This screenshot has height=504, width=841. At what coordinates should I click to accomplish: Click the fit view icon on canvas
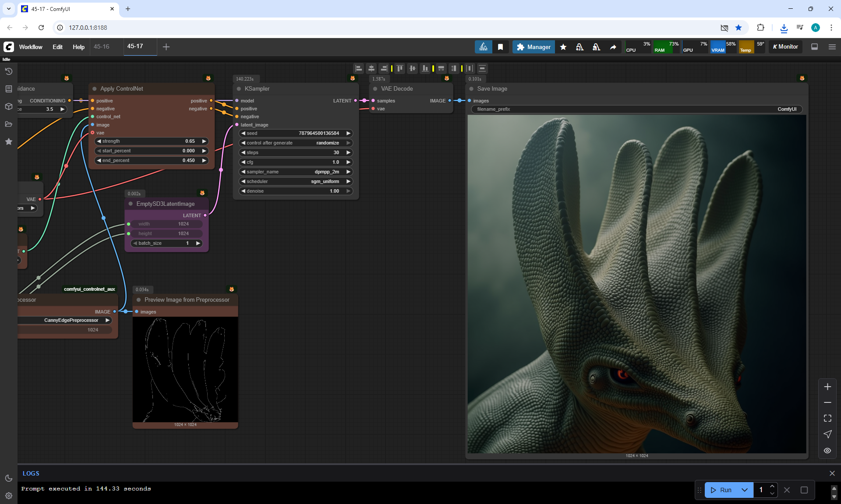pos(827,418)
